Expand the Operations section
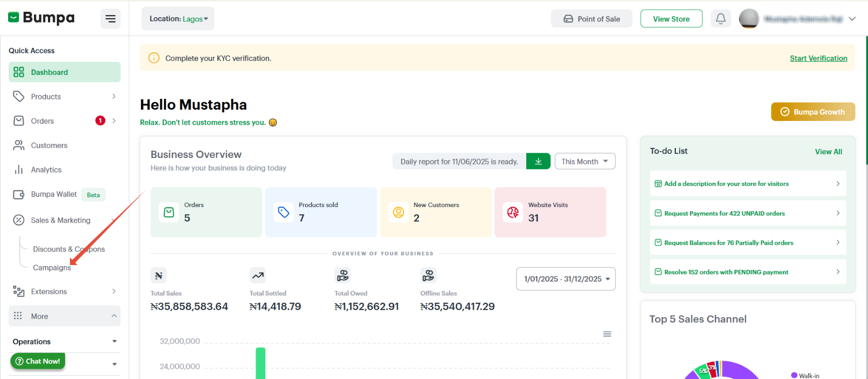Screen dimensions: 868x379 (x=65, y=341)
